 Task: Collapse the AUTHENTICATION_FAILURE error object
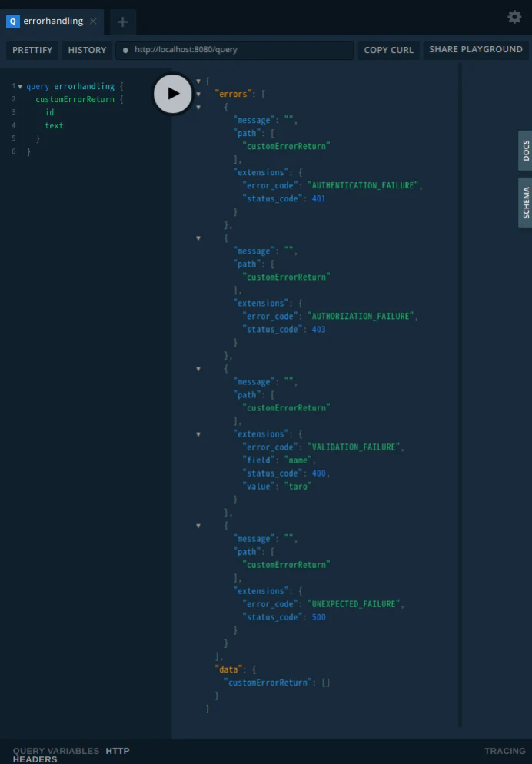click(198, 107)
